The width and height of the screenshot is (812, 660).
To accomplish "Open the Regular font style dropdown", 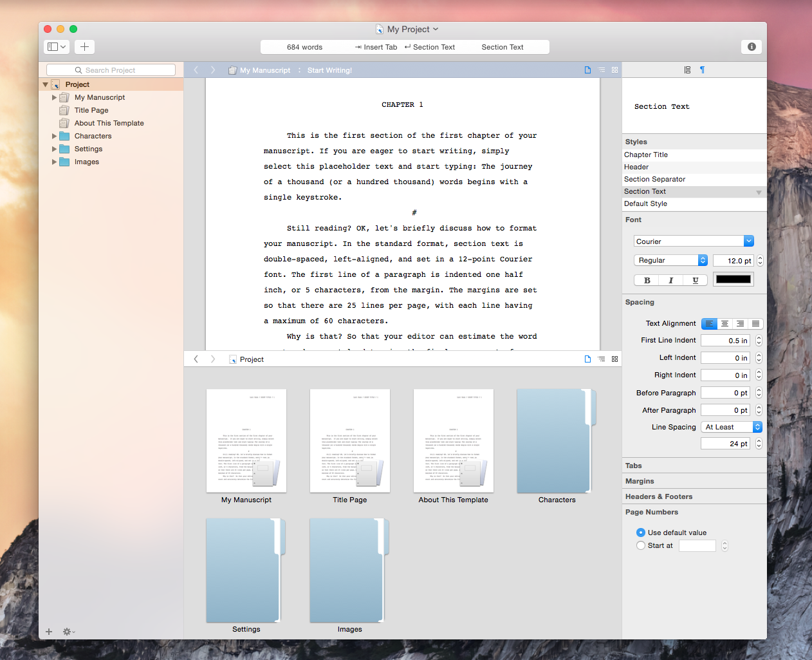I will coord(670,260).
